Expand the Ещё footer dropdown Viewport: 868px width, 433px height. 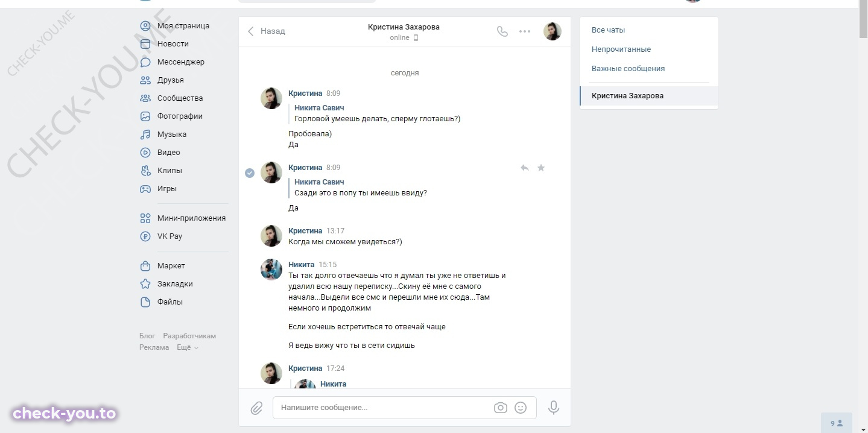point(188,347)
